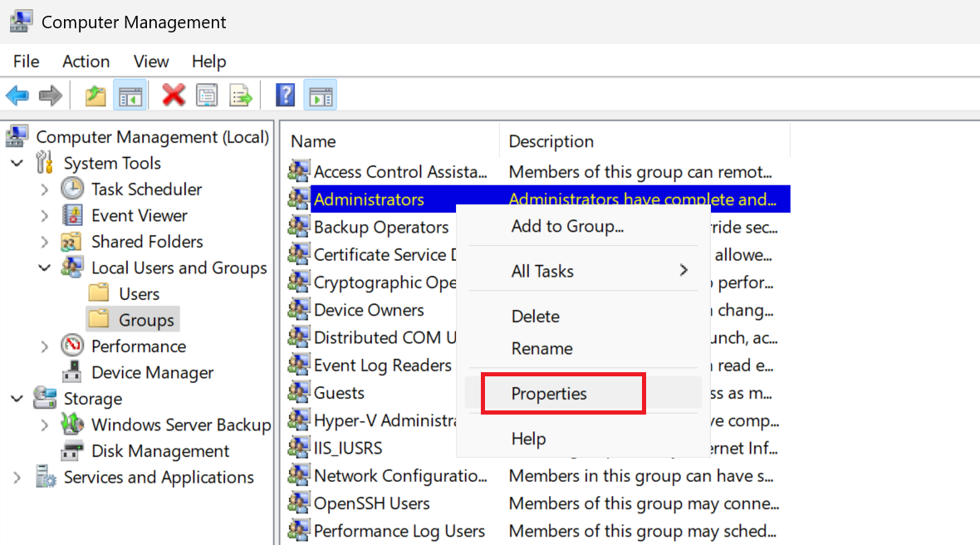Click the Storage node icon
This screenshot has width=980, height=545.
pyautogui.click(x=45, y=398)
